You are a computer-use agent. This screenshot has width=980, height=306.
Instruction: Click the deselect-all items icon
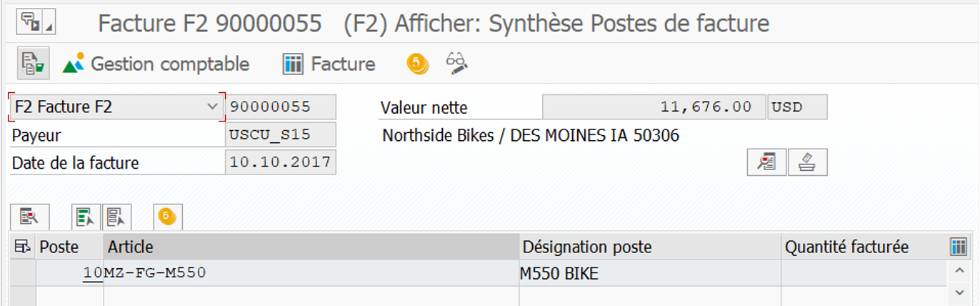(116, 217)
